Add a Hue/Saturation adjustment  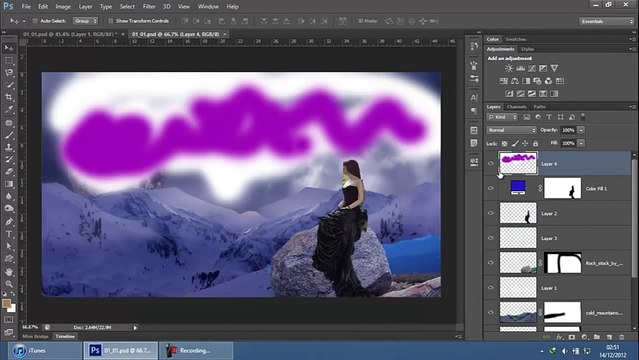[504, 81]
